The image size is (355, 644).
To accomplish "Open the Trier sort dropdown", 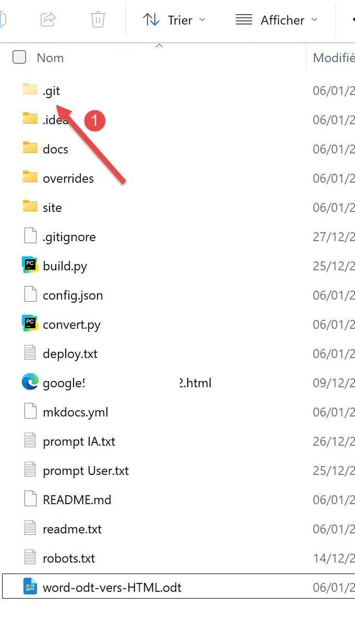I will pyautogui.click(x=175, y=20).
